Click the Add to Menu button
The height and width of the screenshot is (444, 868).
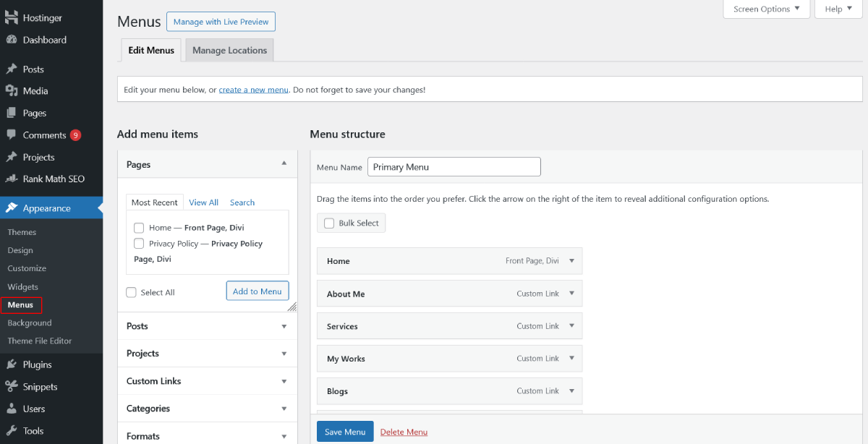pos(257,290)
